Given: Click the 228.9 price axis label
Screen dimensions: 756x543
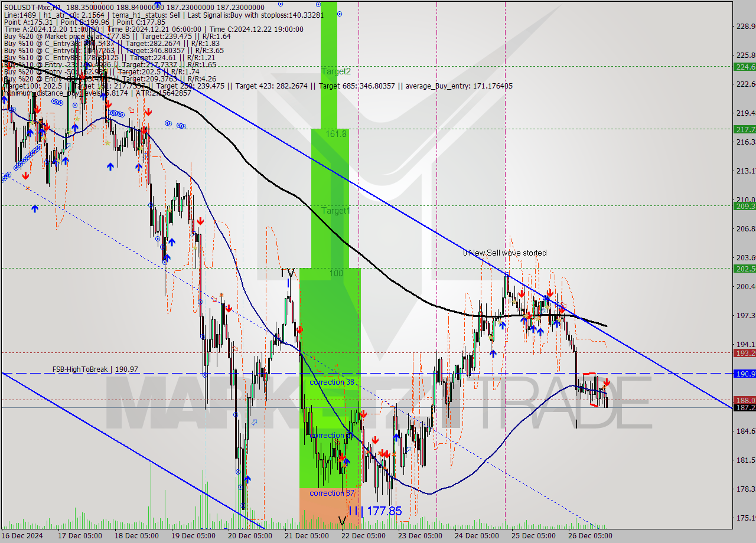Looking at the screenshot, I should (x=745, y=26).
